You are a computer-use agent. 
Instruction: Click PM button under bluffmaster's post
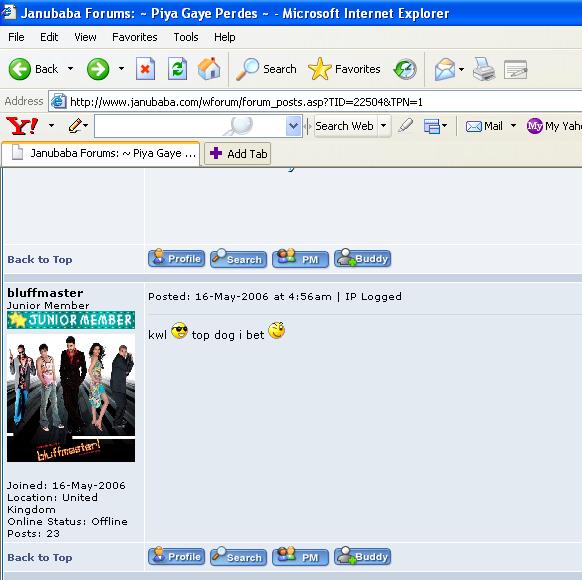(x=300, y=557)
